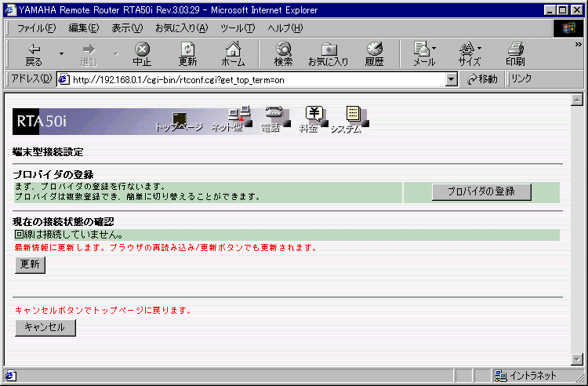Click the Back (戻る) toolbar button
The image size is (588, 386).
coord(34,55)
